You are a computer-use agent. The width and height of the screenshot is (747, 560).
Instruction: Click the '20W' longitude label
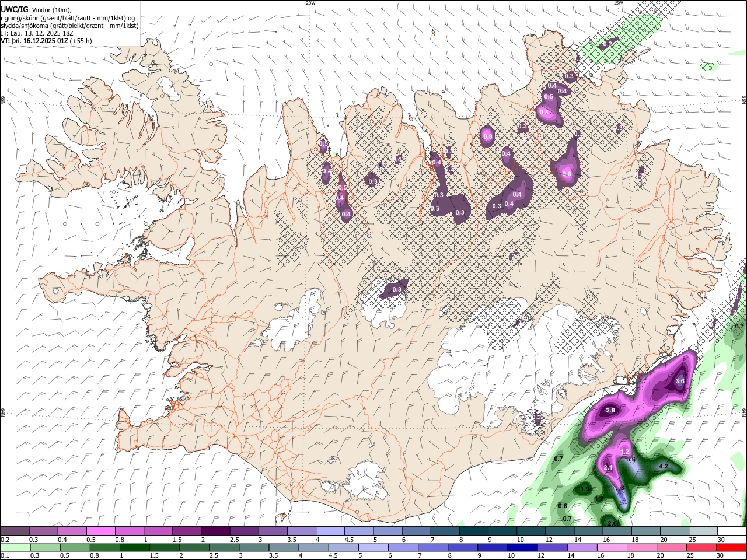click(310, 3)
